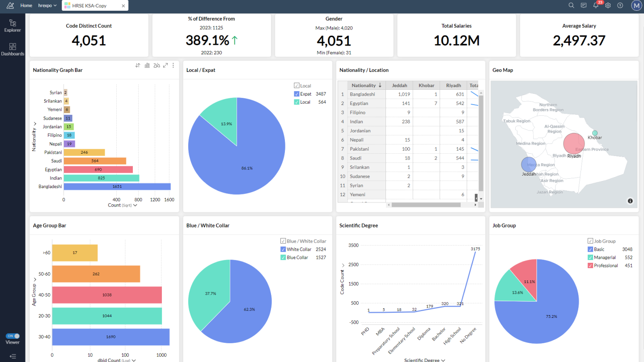Click bar chart type icon on Nationality Graph Bar
644x362 pixels.
tap(147, 65)
